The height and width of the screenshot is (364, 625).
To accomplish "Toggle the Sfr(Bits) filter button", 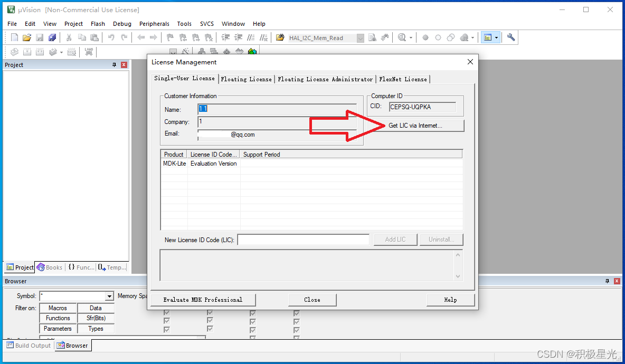I will pyautogui.click(x=96, y=318).
